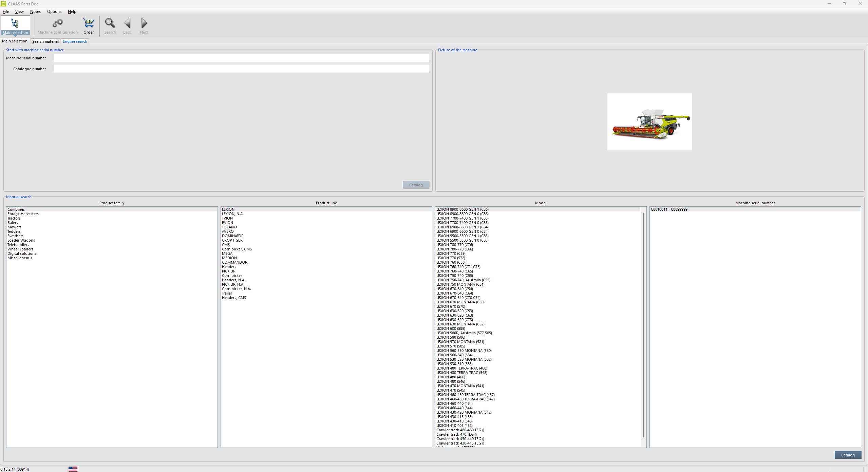The image size is (868, 472).
Task: Click the Machine serial number field
Action: (242, 58)
